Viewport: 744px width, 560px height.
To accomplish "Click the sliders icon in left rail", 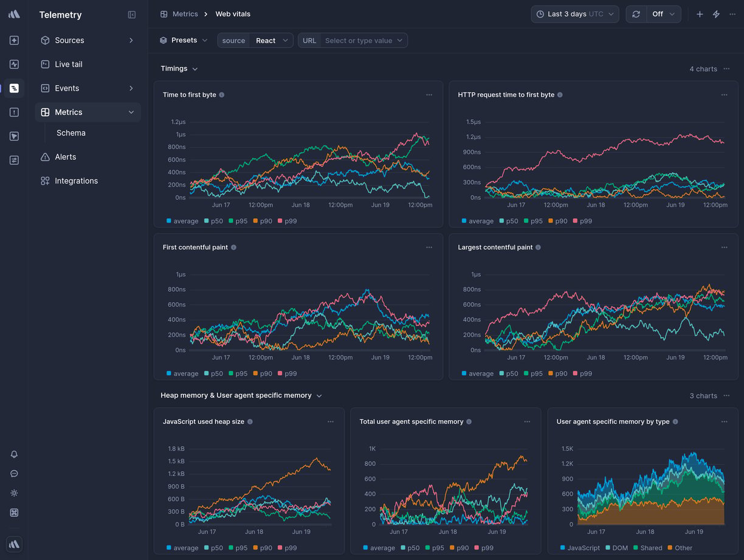I will click(x=14, y=160).
